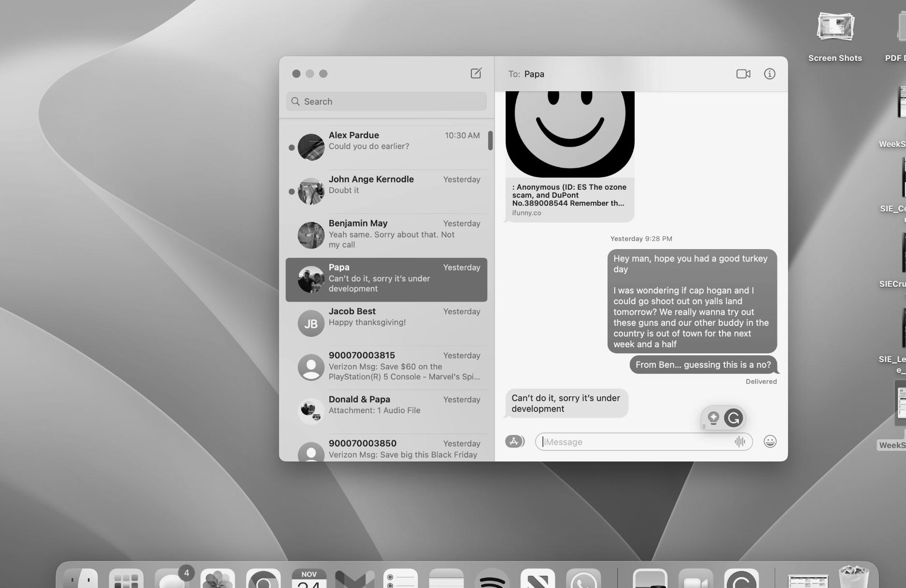Select the Benjamin May conversation
The width and height of the screenshot is (906, 588).
point(386,235)
